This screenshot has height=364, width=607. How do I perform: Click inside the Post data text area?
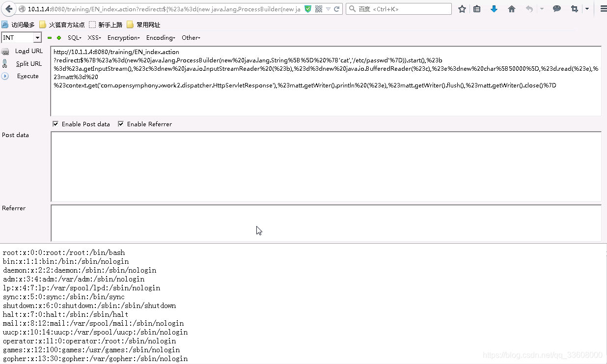(326, 167)
